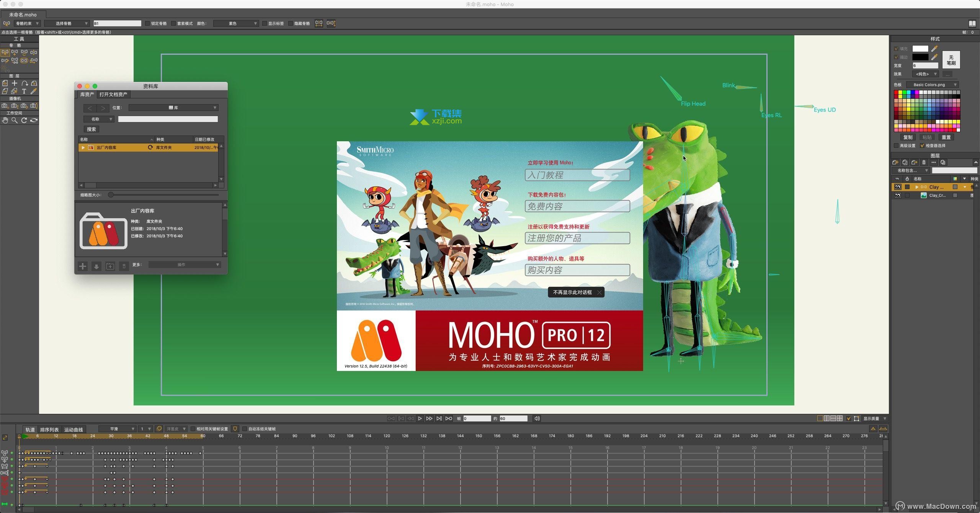Enable the 隐藏骨骼 checkbox
The height and width of the screenshot is (513, 980).
pos(291,23)
